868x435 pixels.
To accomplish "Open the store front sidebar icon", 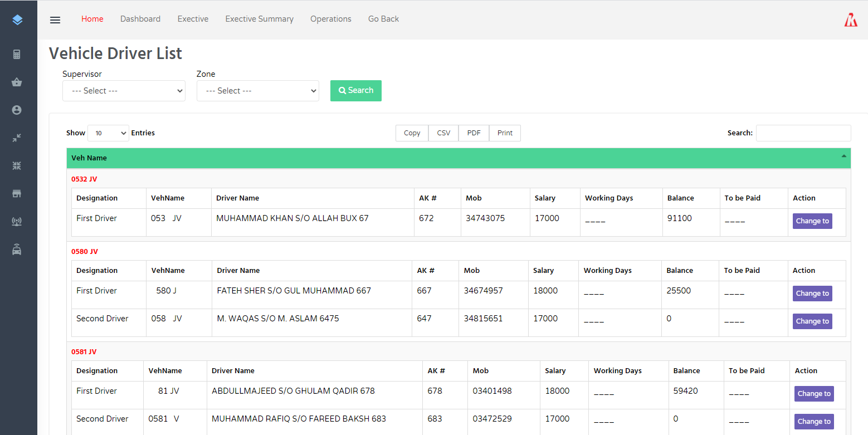I will 17,193.
